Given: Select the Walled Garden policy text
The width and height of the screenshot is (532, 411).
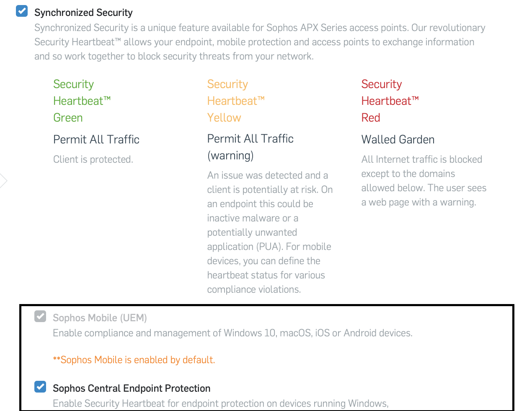Looking at the screenshot, I should pyautogui.click(x=398, y=139).
